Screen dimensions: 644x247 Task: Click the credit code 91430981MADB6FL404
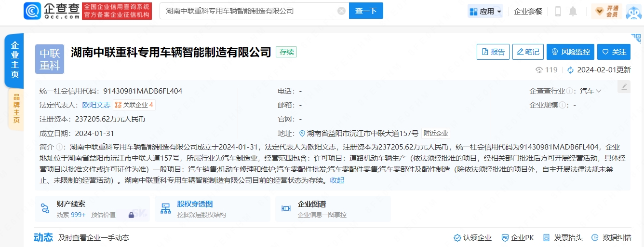tap(143, 91)
